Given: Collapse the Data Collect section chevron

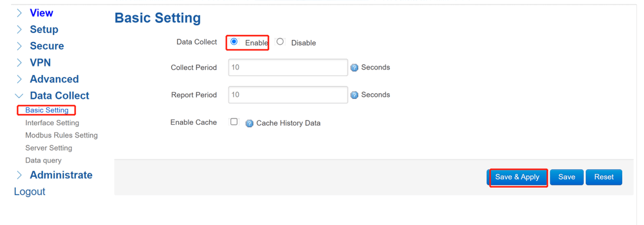Looking at the screenshot, I should tap(19, 96).
